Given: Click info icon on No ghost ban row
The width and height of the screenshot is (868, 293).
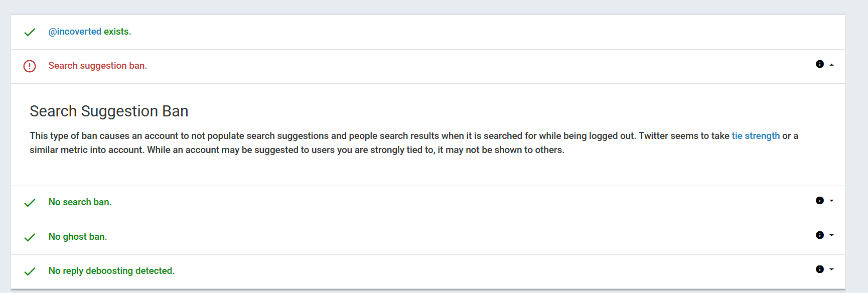Looking at the screenshot, I should [820, 235].
